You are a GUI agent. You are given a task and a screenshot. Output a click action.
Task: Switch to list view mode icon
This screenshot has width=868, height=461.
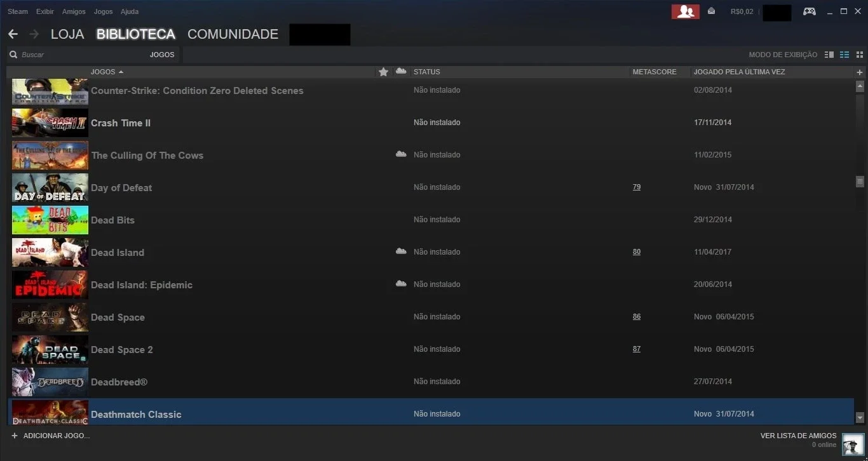click(844, 55)
